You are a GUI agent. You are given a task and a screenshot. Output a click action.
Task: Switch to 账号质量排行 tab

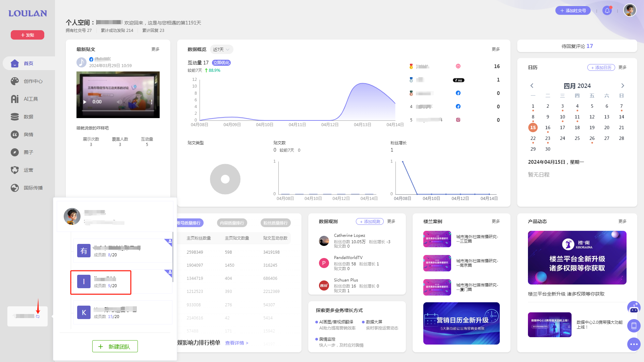pyautogui.click(x=190, y=223)
